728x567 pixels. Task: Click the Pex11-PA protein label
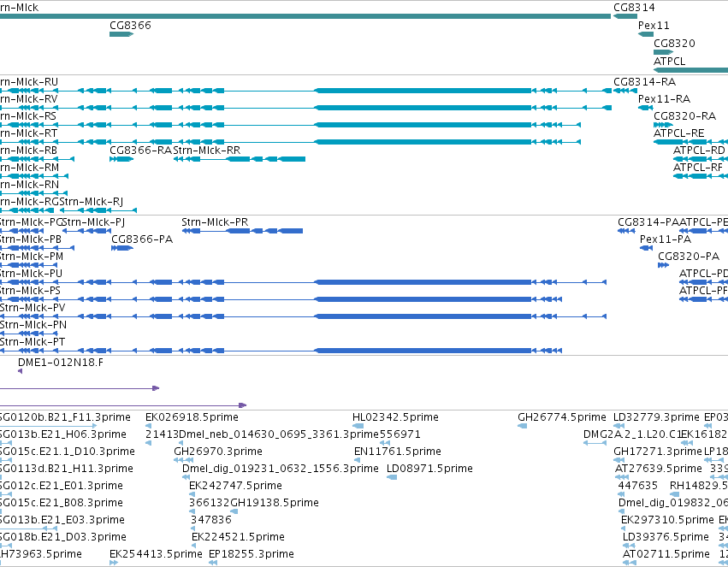click(666, 239)
